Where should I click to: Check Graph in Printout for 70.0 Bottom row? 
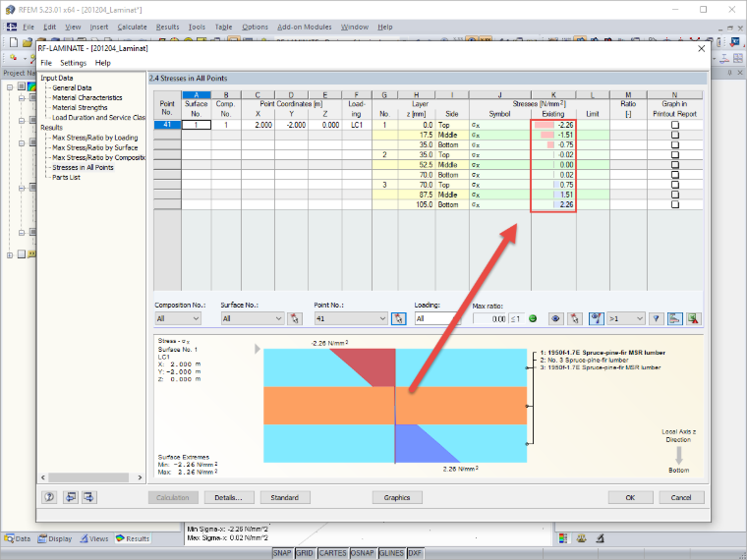coord(674,175)
